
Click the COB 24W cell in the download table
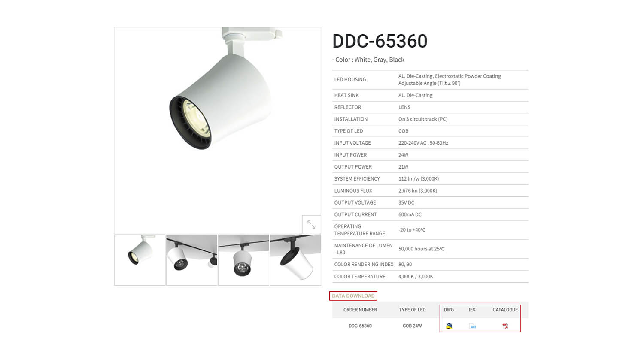tap(412, 326)
